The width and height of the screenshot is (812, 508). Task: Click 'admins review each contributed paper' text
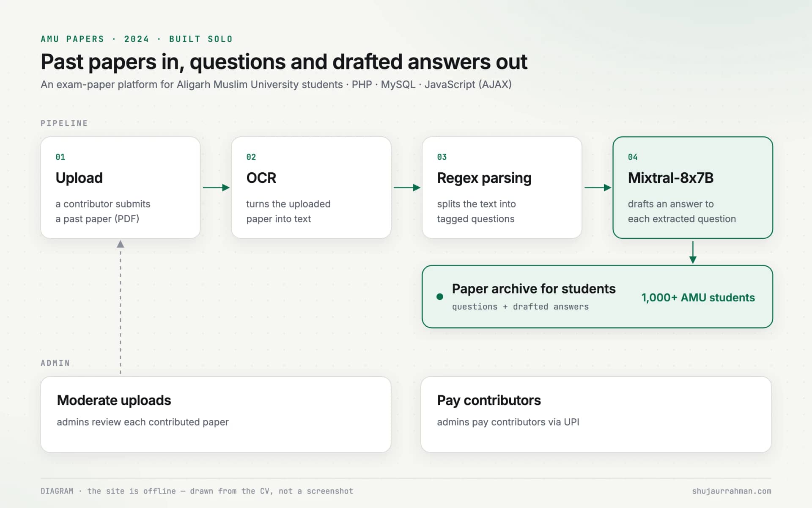(x=143, y=422)
